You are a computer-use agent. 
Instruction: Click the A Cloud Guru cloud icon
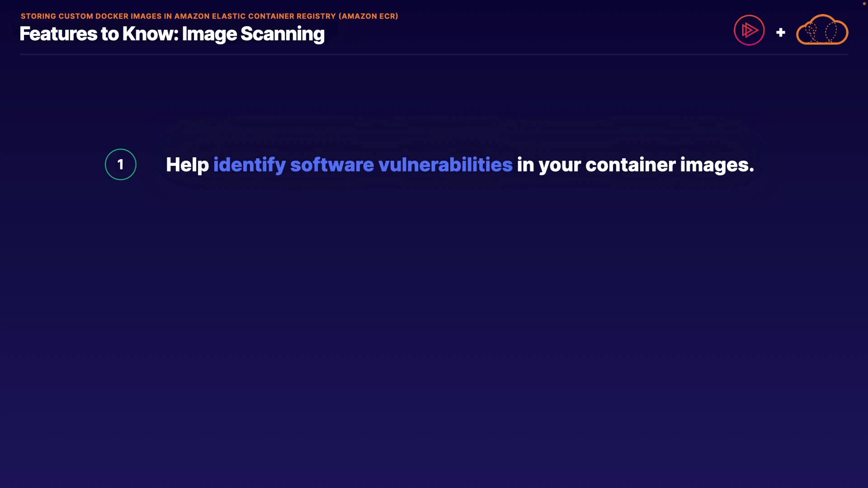(x=822, y=30)
